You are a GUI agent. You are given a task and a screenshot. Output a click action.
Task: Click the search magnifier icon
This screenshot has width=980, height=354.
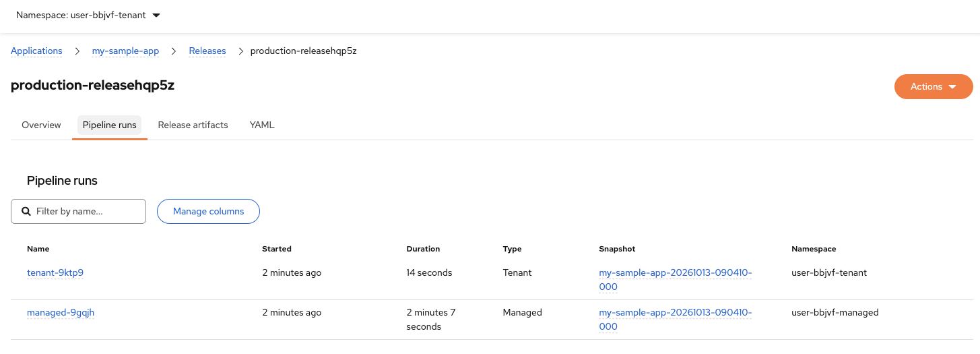26,211
